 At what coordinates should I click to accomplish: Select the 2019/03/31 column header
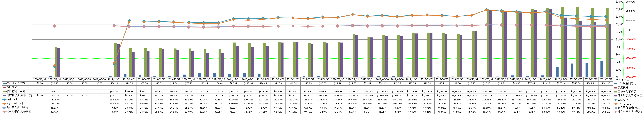pyautogui.click(x=487, y=79)
